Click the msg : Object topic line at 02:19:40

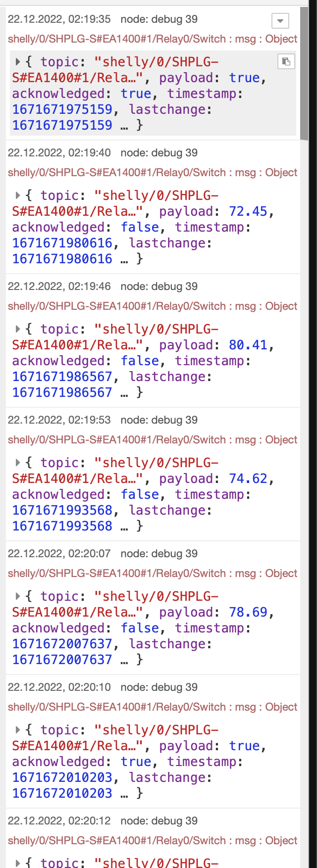tap(153, 173)
